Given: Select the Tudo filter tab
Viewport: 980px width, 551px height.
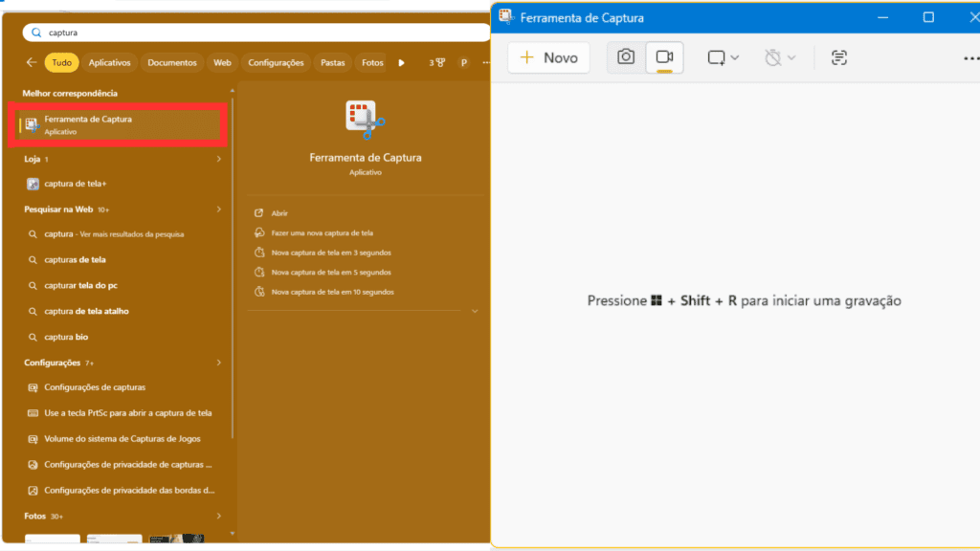Looking at the screenshot, I should click(x=61, y=62).
